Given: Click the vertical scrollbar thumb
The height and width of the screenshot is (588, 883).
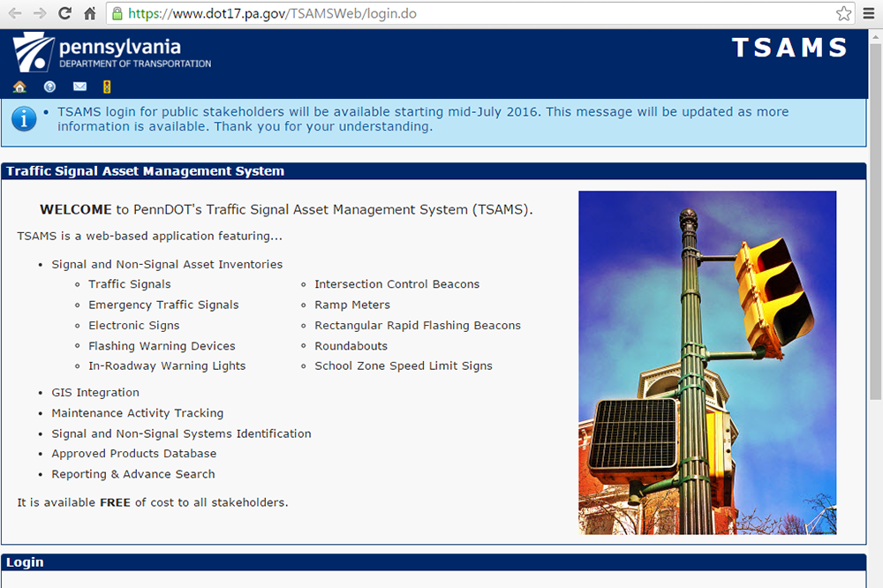Looking at the screenshot, I should tap(875, 221).
